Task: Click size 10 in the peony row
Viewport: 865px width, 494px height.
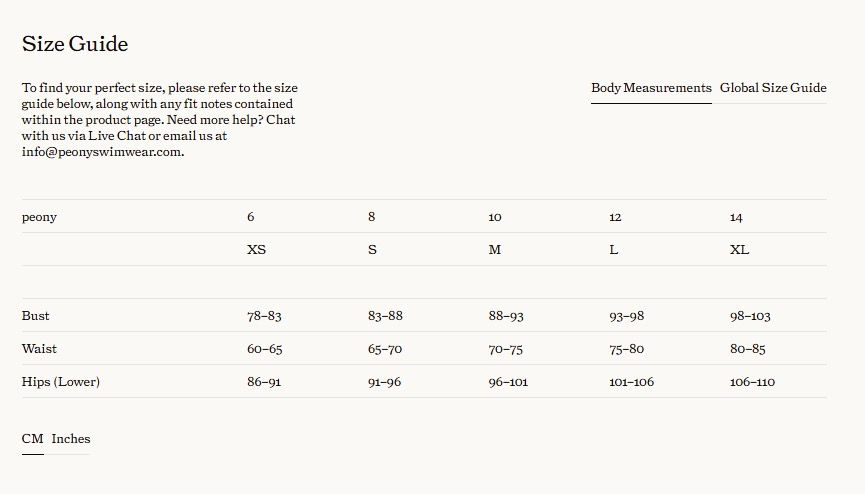Action: coord(495,217)
